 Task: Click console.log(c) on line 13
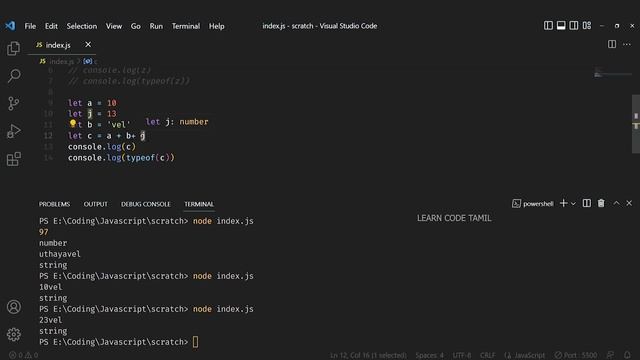click(102, 147)
